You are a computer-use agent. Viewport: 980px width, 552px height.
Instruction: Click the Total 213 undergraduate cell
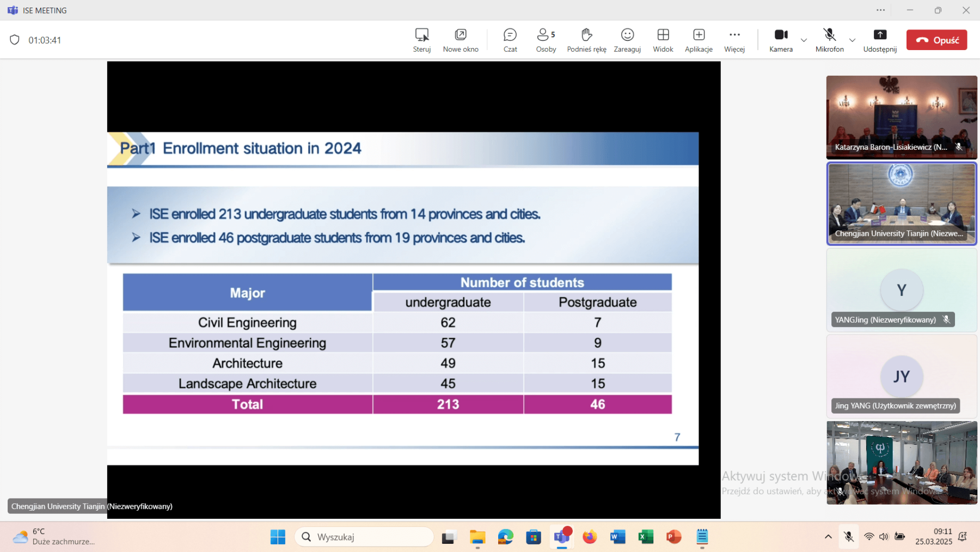click(x=448, y=404)
